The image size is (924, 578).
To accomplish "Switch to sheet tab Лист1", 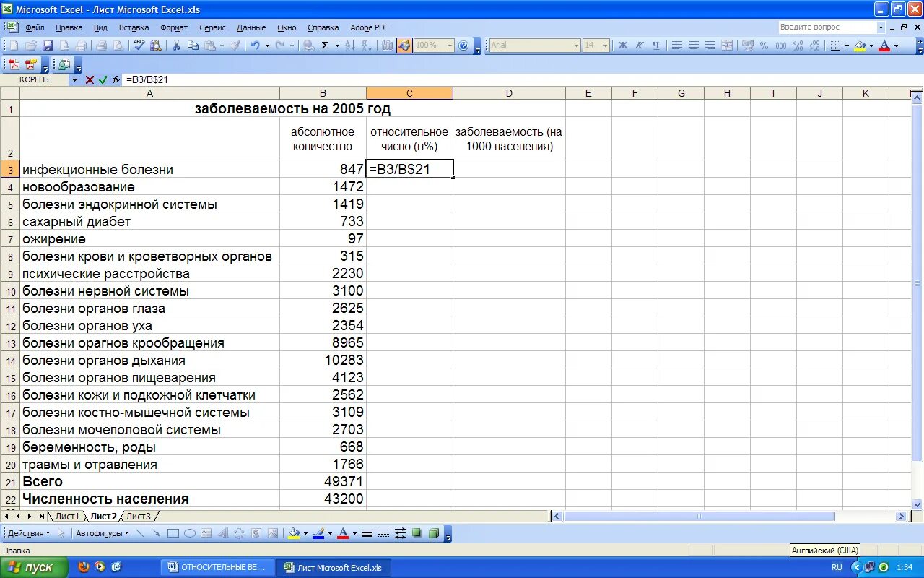I will (67, 516).
